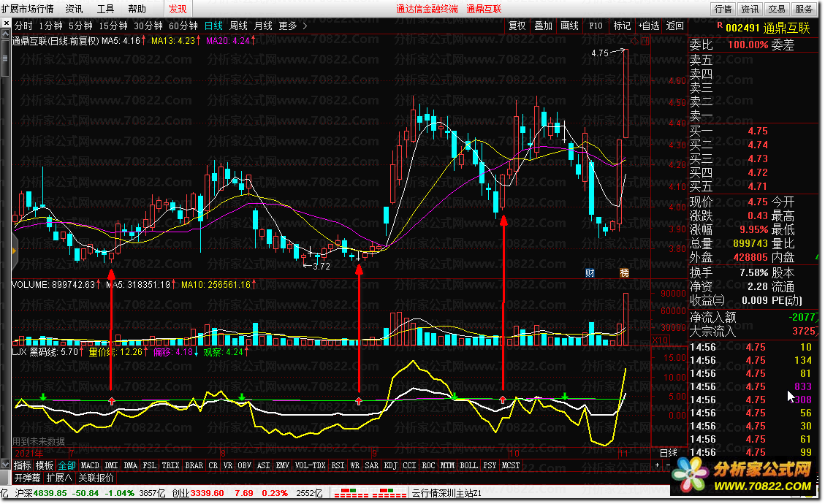Open the 指标 tab at bottom
825x504 pixels.
23,465
